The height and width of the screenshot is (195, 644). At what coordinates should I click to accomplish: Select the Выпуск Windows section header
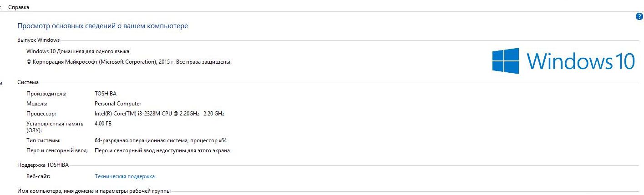pyautogui.click(x=38, y=40)
